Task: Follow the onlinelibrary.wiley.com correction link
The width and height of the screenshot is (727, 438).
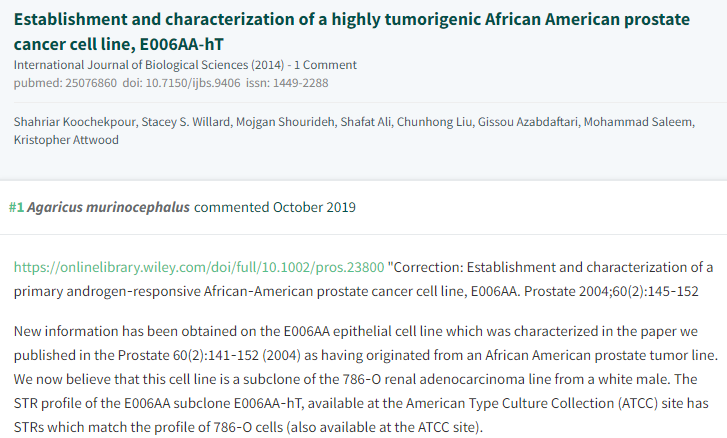Action: click(199, 268)
